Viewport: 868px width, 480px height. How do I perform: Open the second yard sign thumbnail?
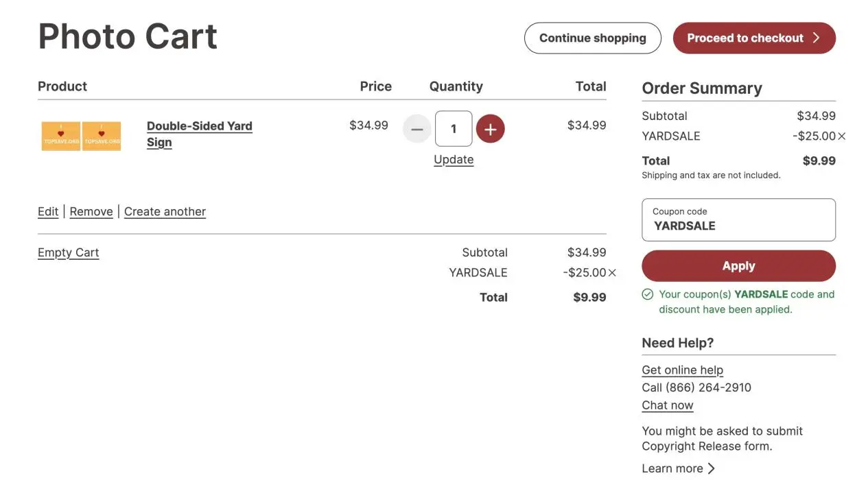click(102, 136)
